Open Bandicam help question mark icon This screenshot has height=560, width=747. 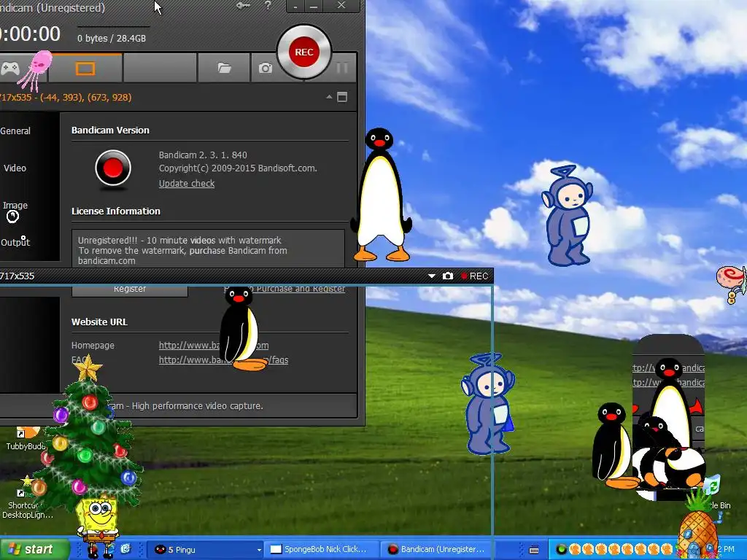(x=268, y=6)
